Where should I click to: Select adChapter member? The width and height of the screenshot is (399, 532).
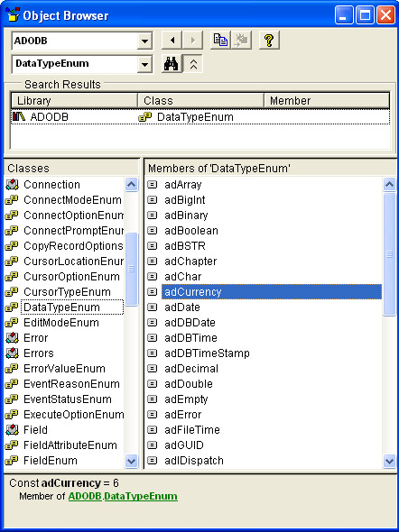pyautogui.click(x=190, y=261)
